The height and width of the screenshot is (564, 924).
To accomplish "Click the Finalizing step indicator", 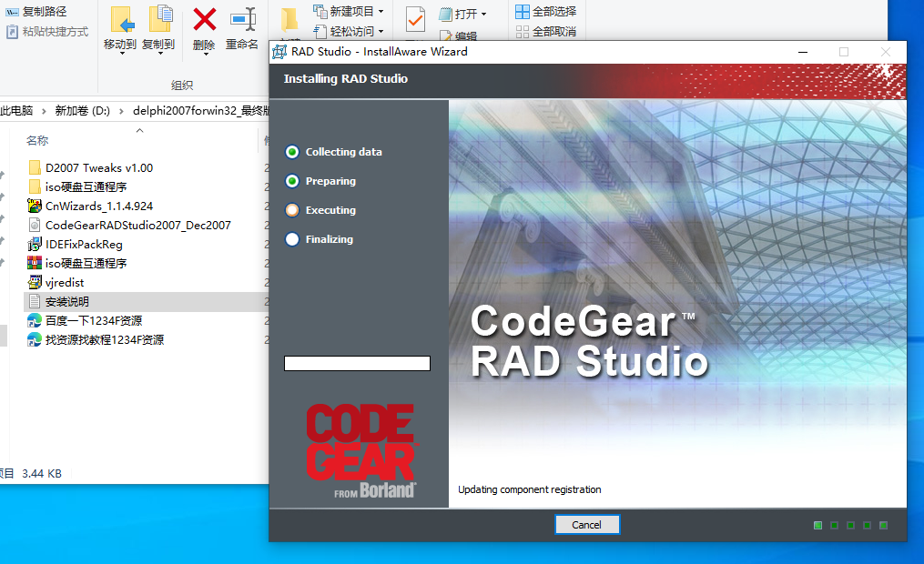I will pyautogui.click(x=292, y=239).
